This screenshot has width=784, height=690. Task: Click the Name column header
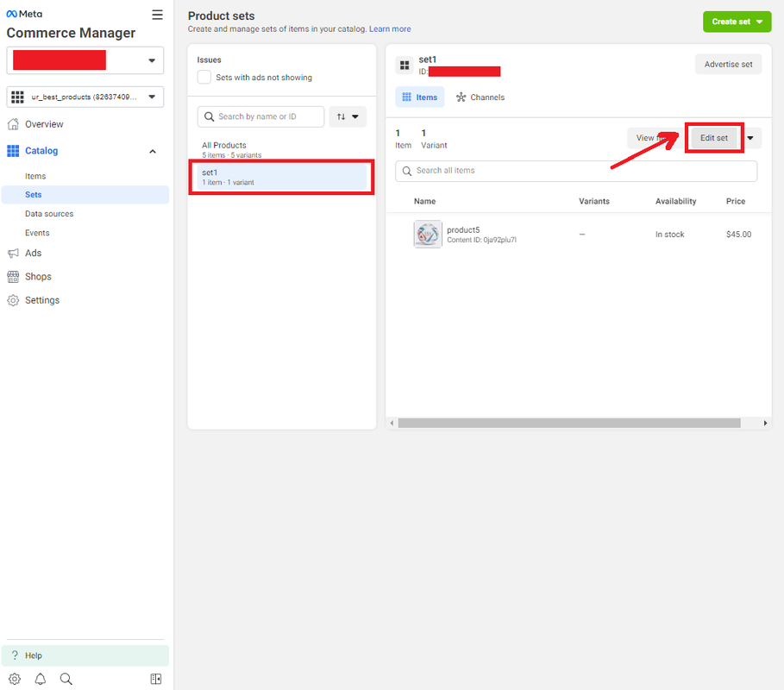(x=424, y=201)
